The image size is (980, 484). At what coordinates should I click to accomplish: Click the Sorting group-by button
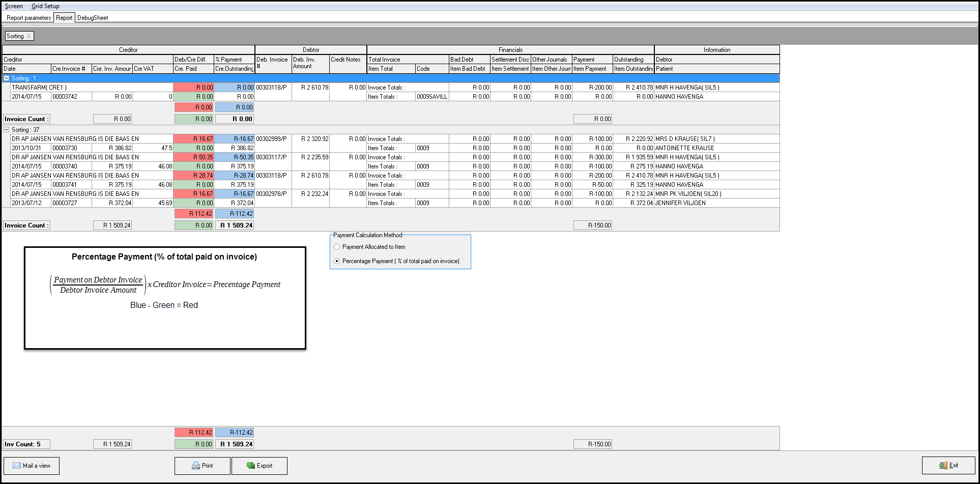[x=16, y=36]
